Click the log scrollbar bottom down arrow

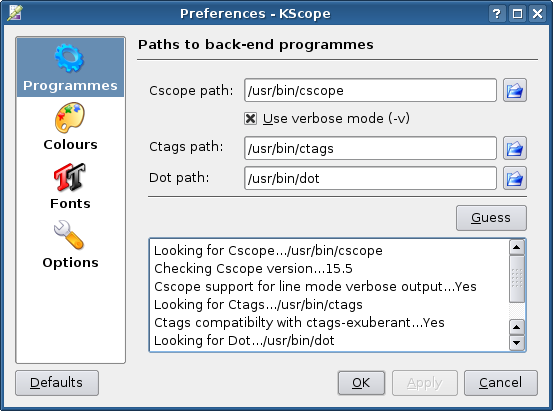(517, 343)
